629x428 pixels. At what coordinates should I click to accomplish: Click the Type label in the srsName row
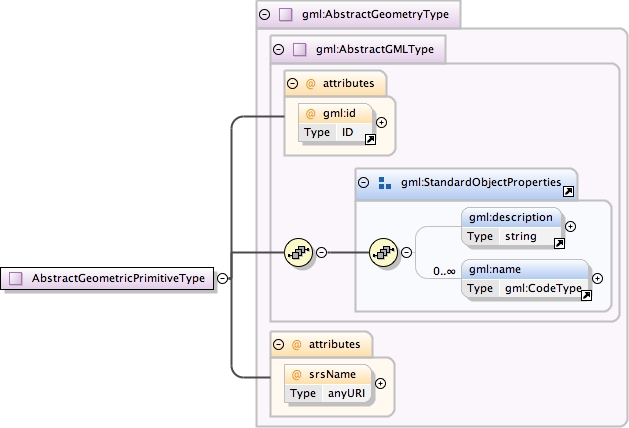[303, 393]
